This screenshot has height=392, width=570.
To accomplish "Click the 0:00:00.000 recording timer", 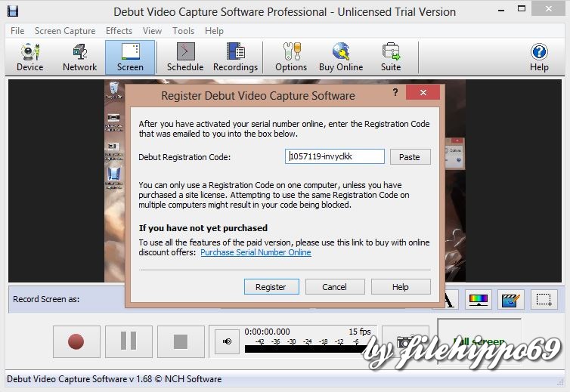I will 267,332.
